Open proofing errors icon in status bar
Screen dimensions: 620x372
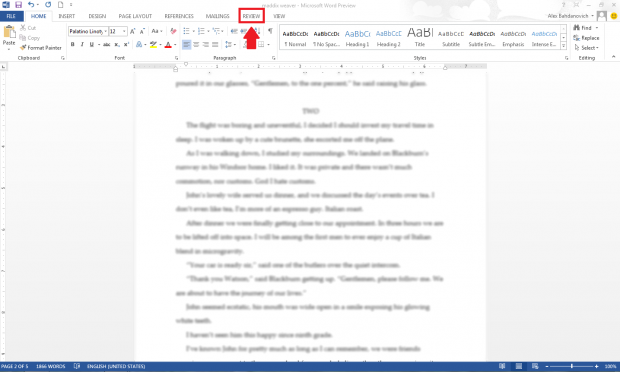pos(77,366)
